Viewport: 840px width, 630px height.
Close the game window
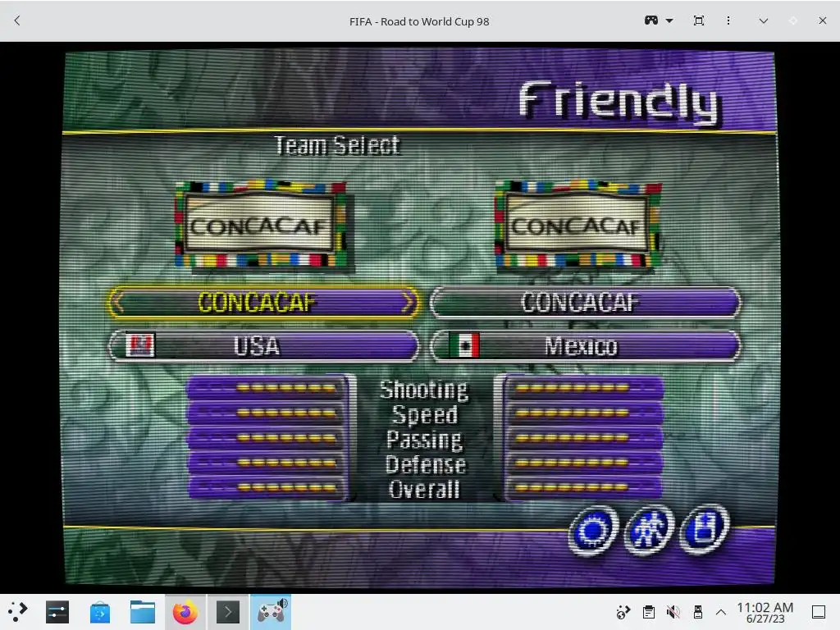(822, 21)
